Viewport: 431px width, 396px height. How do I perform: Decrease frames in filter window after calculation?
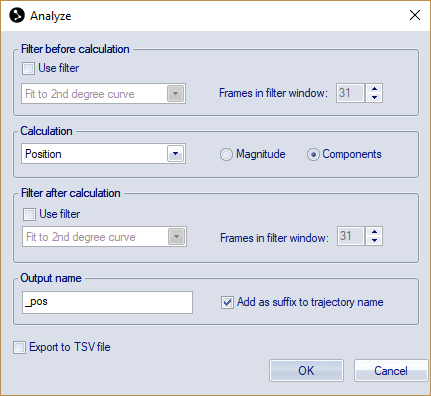tap(374, 241)
